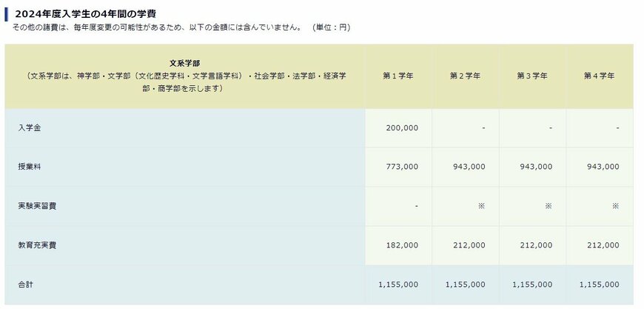Click the 第2学年 授業料 value 943,000
644x309 pixels.
pos(469,167)
